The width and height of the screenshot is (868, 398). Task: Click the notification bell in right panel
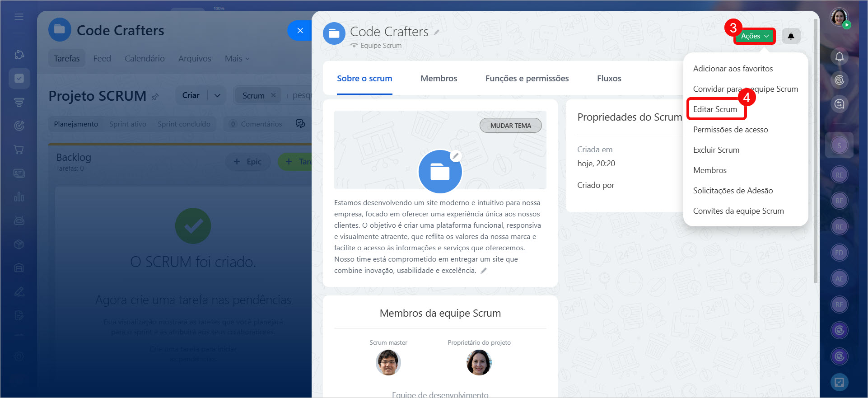pyautogui.click(x=839, y=56)
